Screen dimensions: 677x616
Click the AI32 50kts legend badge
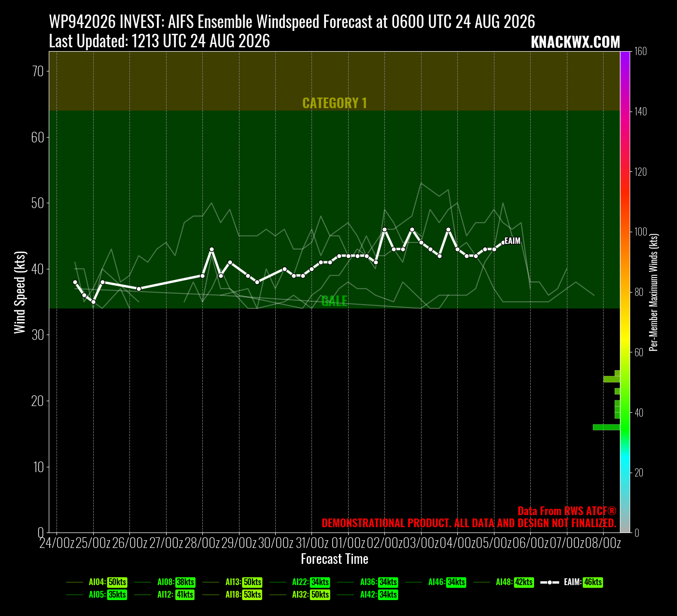click(320, 595)
